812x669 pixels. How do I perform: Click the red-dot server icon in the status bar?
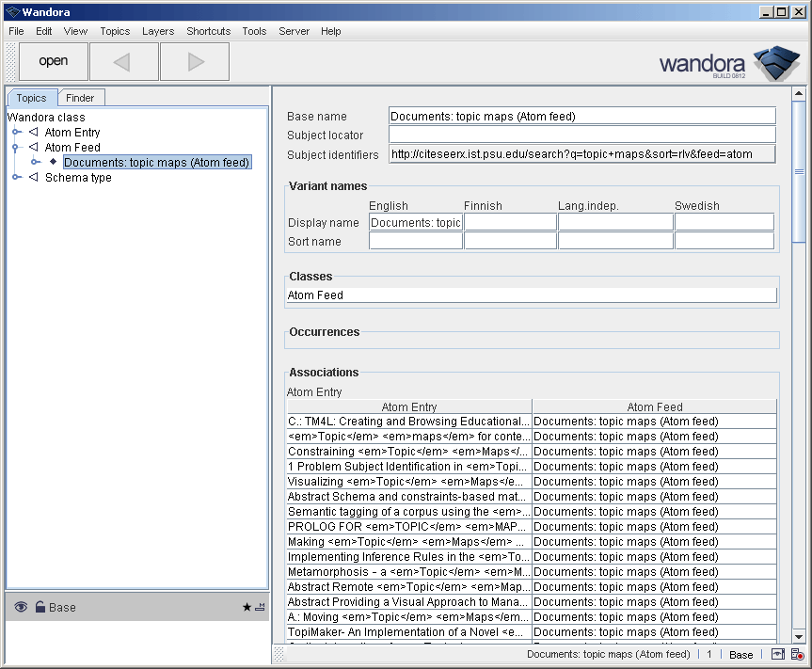797,654
